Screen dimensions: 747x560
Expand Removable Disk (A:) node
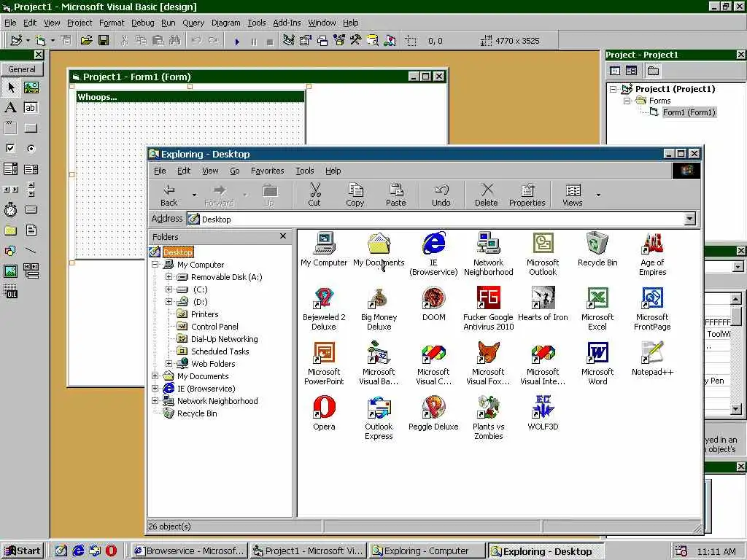[169, 276]
